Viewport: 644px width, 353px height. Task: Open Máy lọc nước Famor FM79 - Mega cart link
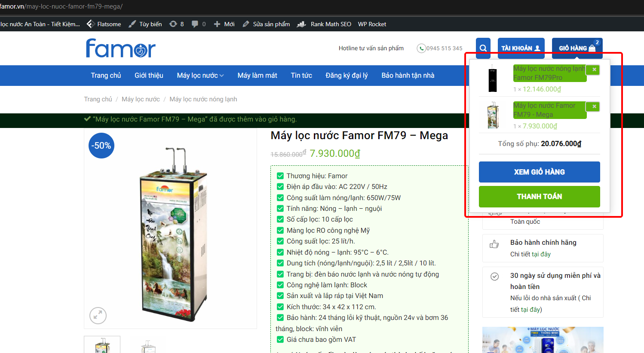tap(550, 110)
